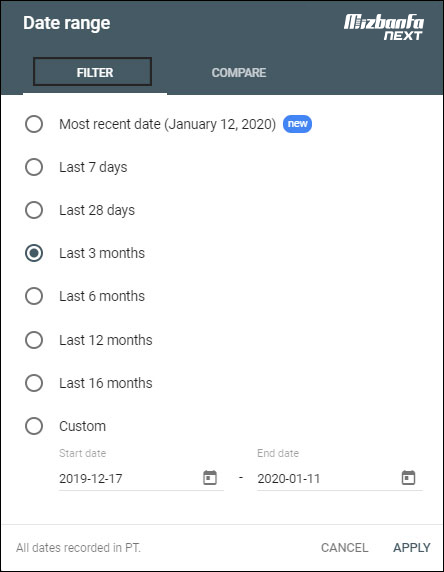
Task: Click the Last 3 months label text
Action: (x=102, y=253)
